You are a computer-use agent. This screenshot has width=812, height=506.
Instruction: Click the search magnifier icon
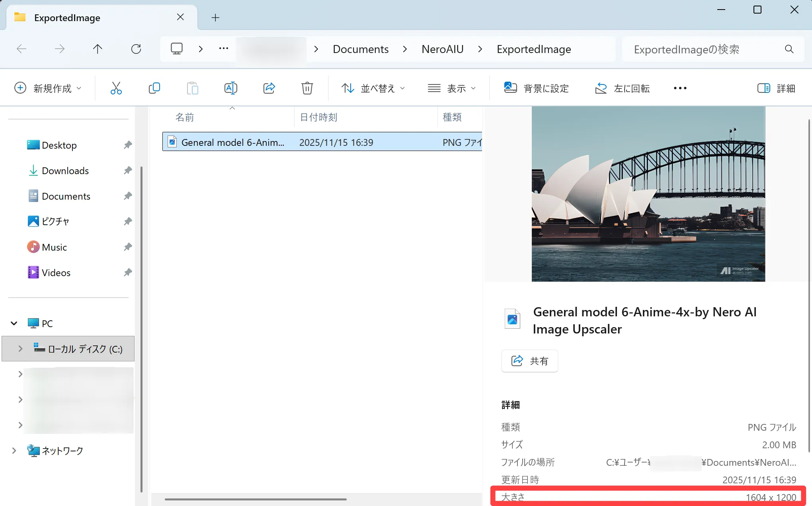(x=789, y=49)
